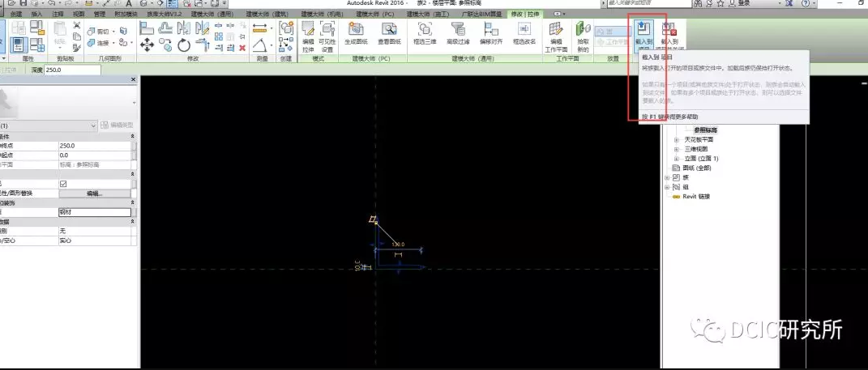This screenshot has height=370, width=868.
Task: Click the Text 'A' icon in quick access toolbar
Action: tap(128, 3)
